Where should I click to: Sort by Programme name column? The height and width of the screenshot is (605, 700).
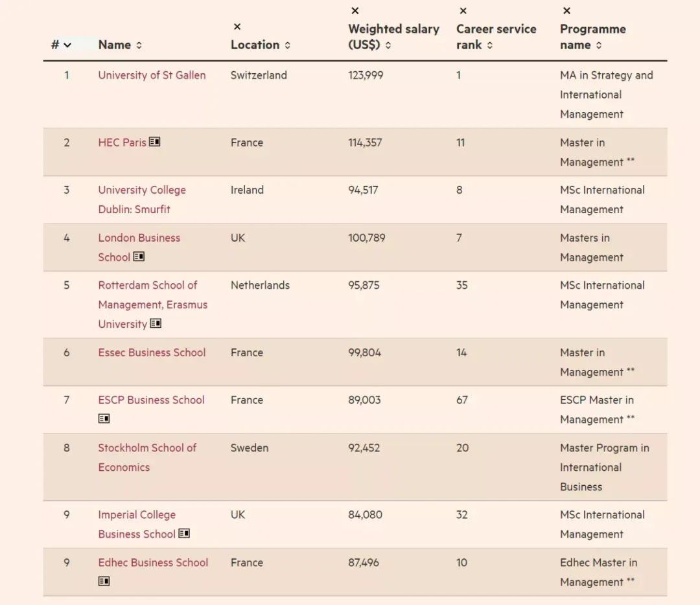click(599, 45)
